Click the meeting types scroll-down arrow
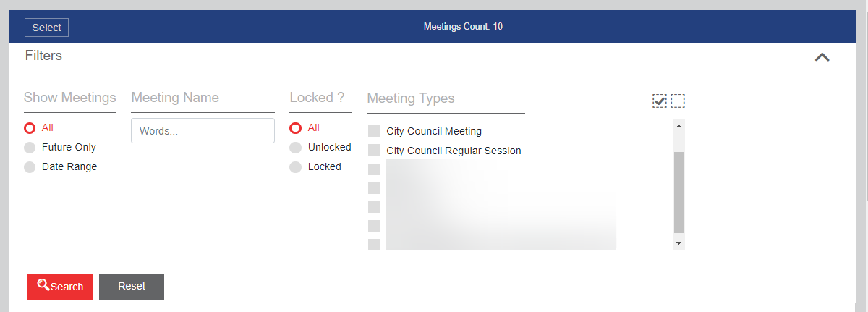This screenshot has width=868, height=312. 678,243
